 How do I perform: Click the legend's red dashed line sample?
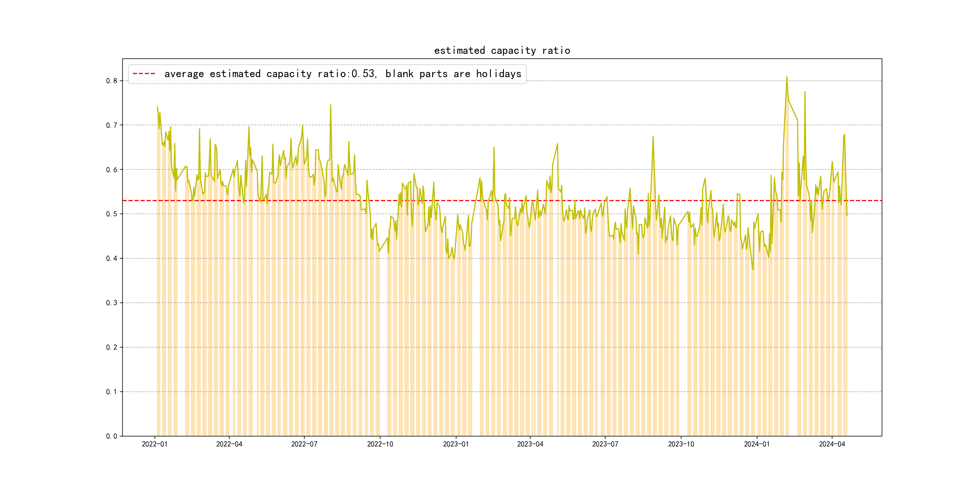point(144,74)
